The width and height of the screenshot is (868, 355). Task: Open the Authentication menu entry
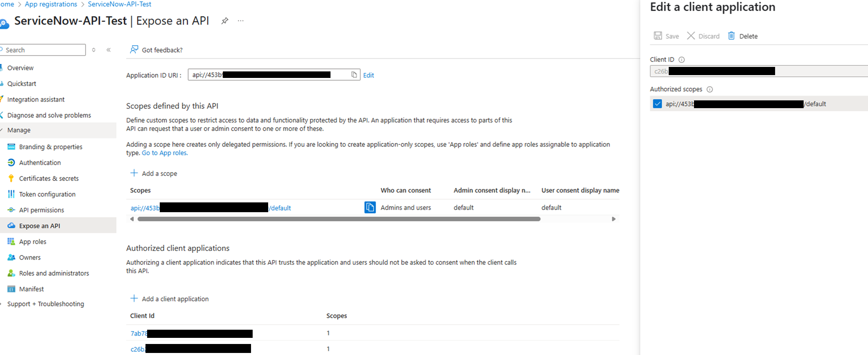click(40, 162)
